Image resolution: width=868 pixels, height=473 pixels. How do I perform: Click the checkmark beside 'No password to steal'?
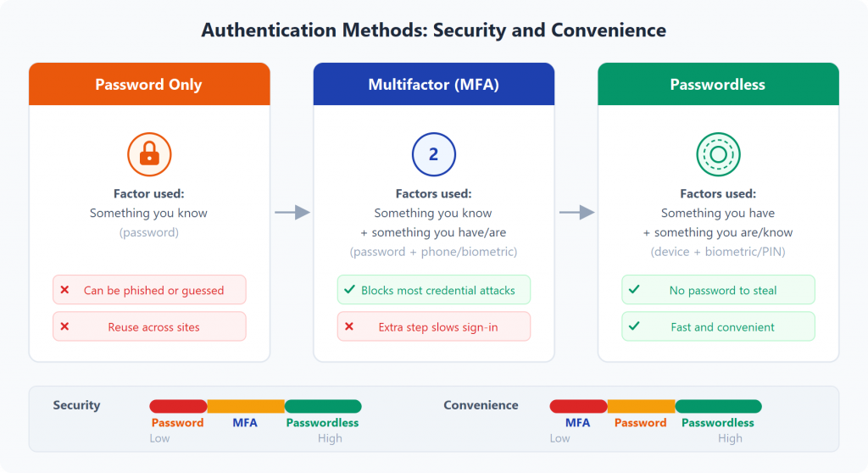click(x=633, y=290)
